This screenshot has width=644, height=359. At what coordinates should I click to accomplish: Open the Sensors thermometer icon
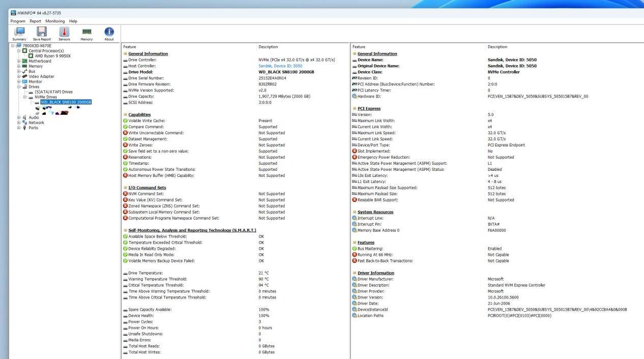(64, 33)
